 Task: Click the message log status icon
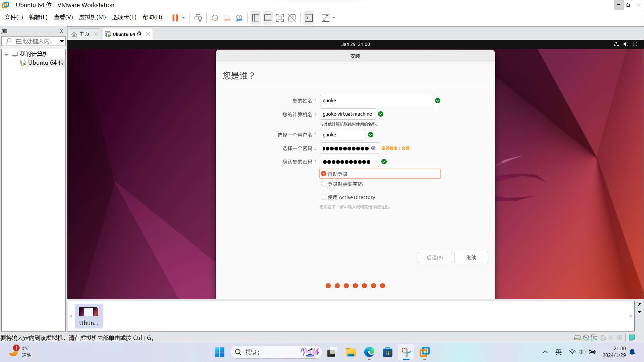click(x=632, y=338)
